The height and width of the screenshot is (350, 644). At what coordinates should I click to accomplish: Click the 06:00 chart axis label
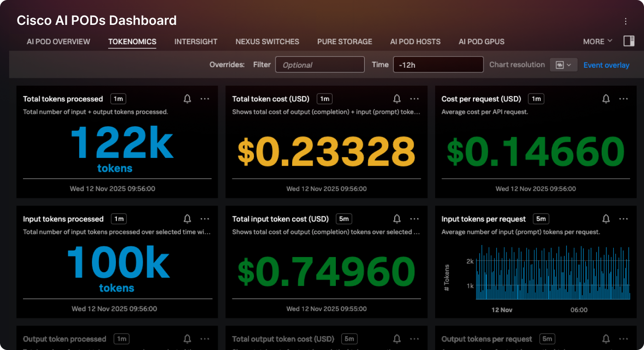coord(579,309)
